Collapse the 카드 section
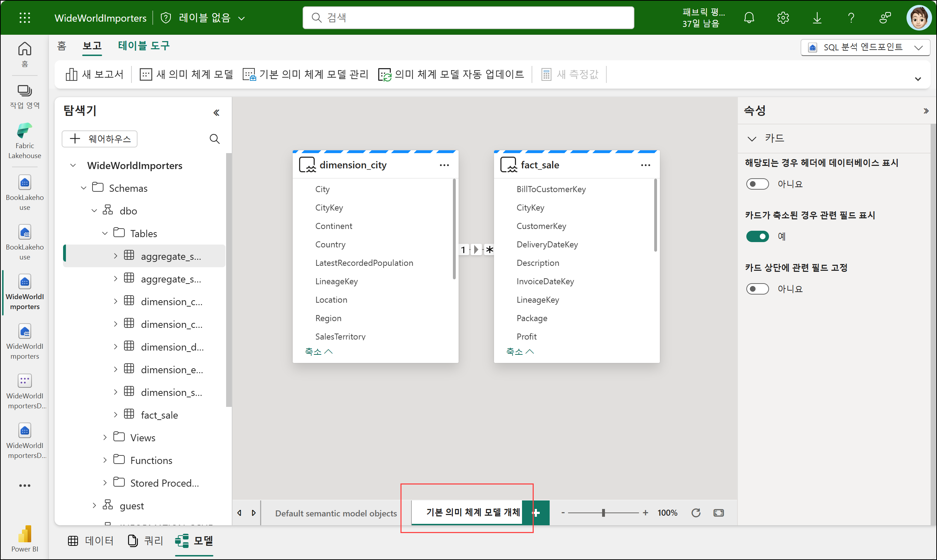This screenshot has width=937, height=560. [752, 139]
